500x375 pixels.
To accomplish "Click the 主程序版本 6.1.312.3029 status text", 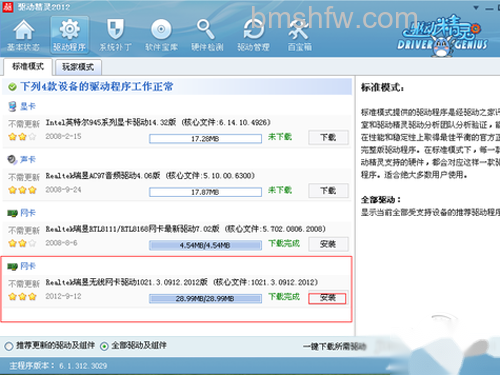I will (58, 366).
